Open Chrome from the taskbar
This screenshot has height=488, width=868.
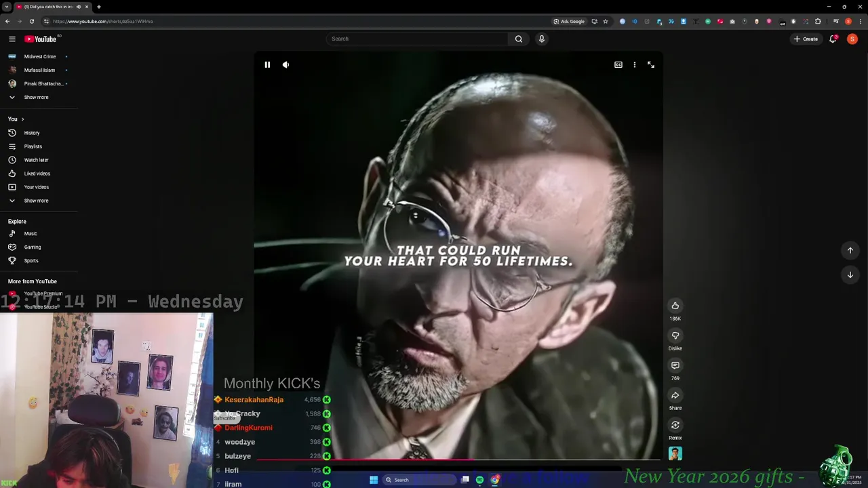(495, 480)
